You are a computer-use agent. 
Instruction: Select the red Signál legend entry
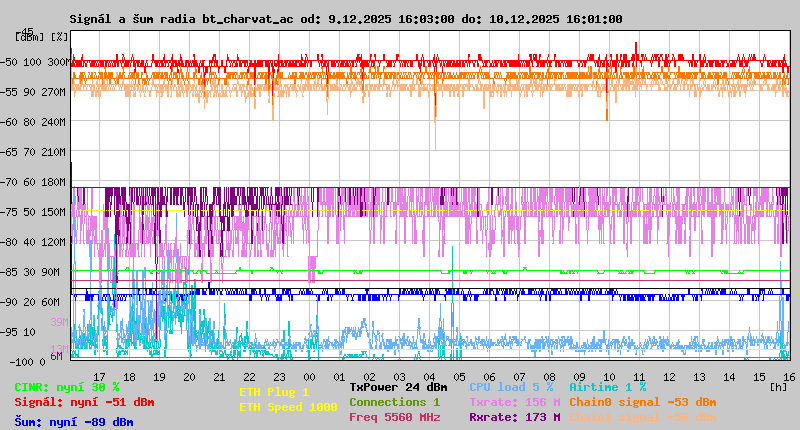pos(84,402)
